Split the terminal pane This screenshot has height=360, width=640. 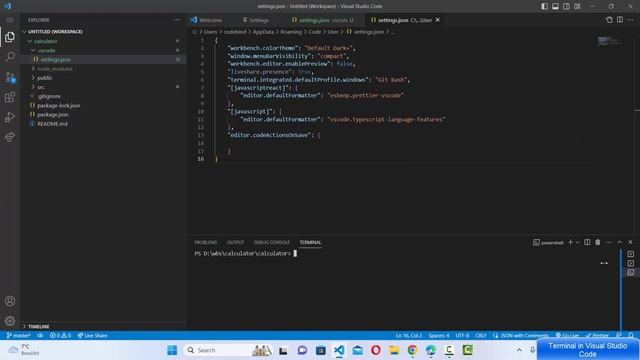587,242
